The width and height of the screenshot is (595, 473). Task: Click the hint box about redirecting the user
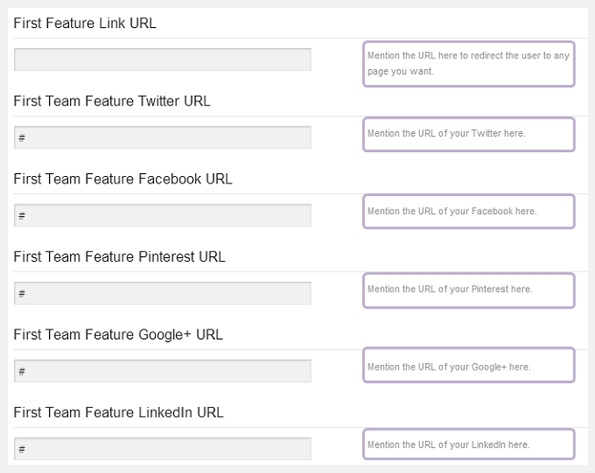pos(469,64)
